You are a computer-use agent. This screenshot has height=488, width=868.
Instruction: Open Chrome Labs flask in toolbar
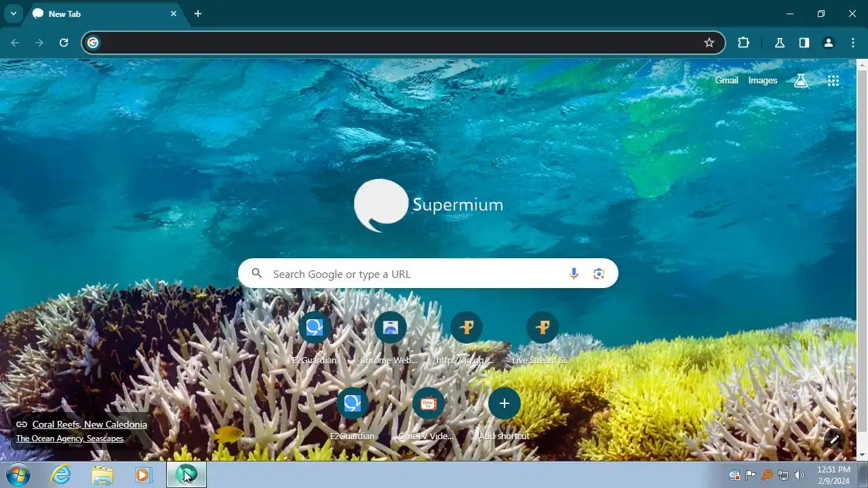(x=780, y=43)
